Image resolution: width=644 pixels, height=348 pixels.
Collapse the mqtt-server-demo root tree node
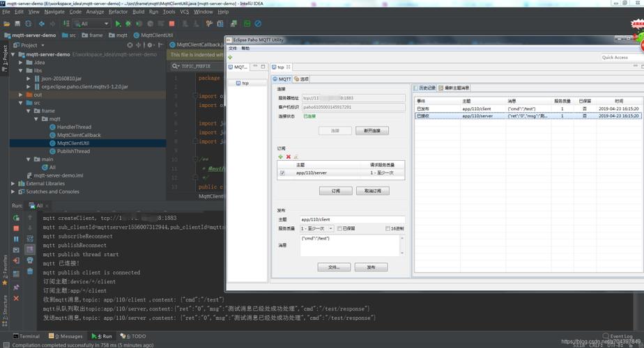pos(13,54)
